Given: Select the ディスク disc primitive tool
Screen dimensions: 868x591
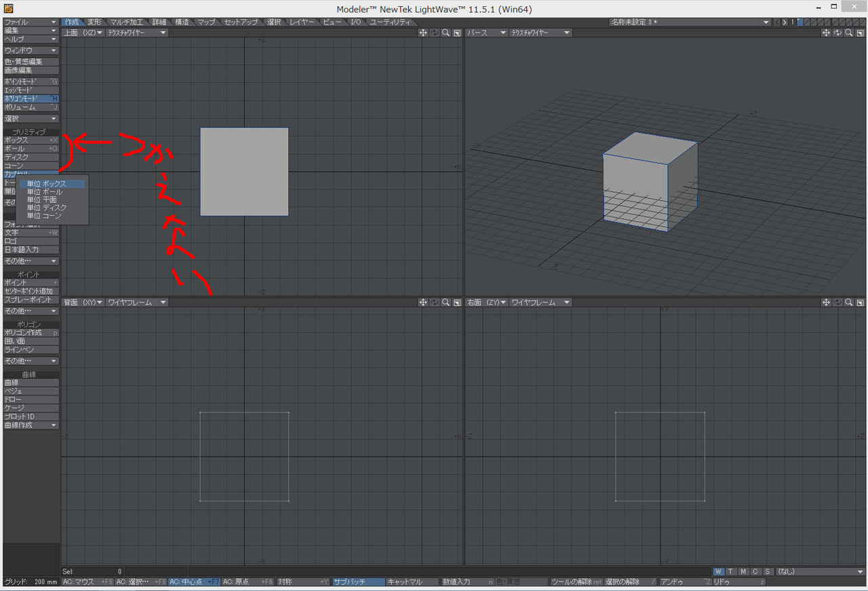Looking at the screenshot, I should [x=31, y=157].
